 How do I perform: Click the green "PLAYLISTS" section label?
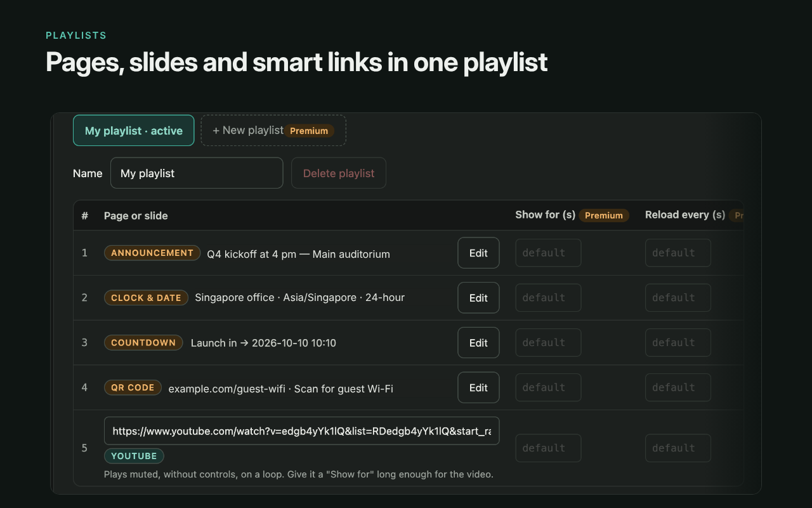pyautogui.click(x=76, y=36)
